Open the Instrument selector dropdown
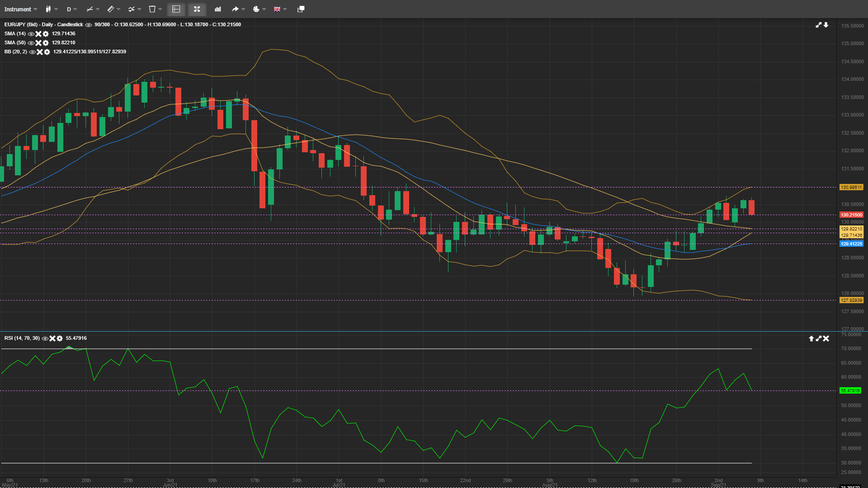 (21, 9)
